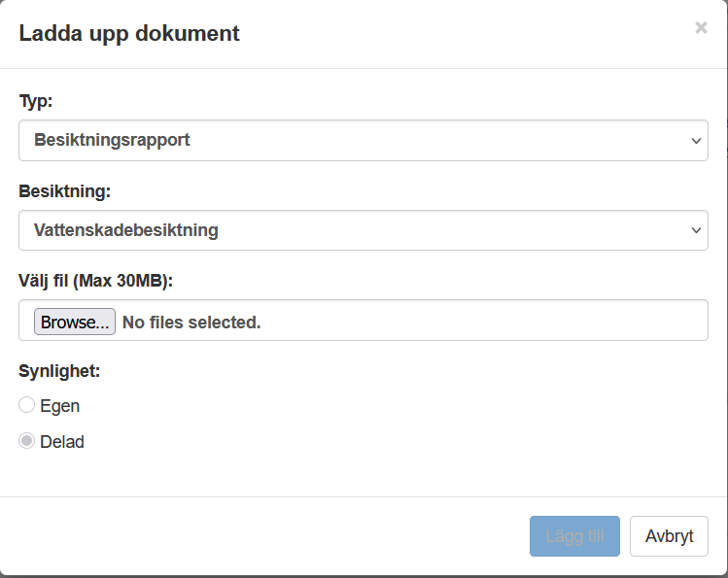Screen dimensions: 728x578
Task: Click the 'Besiktning:' field label
Action: coord(64,190)
